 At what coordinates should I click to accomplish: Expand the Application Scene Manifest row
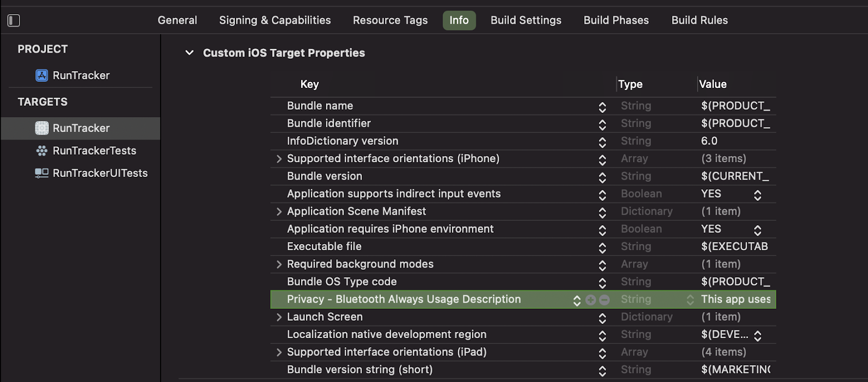point(279,212)
